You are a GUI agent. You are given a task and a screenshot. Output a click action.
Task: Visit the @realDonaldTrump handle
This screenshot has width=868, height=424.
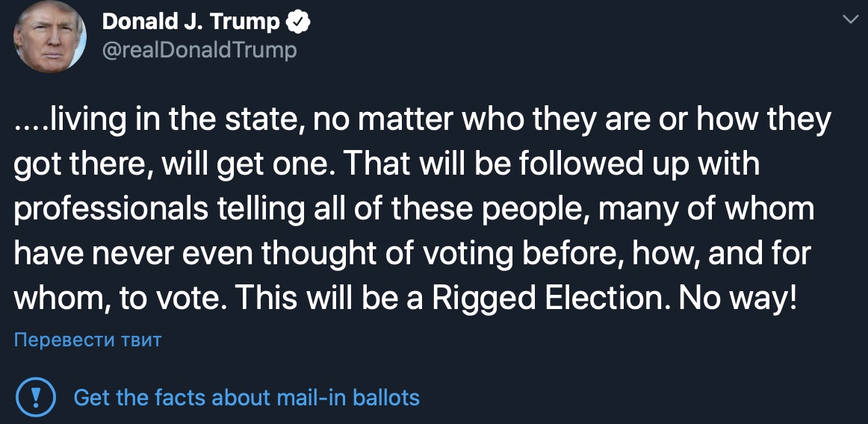coord(199,50)
